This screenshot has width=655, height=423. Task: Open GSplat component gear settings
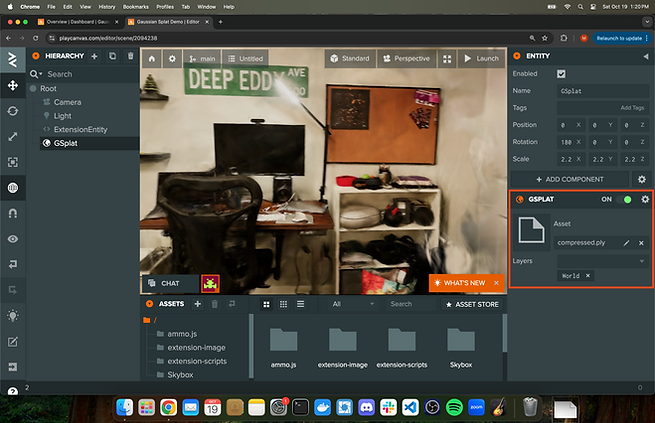tap(644, 199)
